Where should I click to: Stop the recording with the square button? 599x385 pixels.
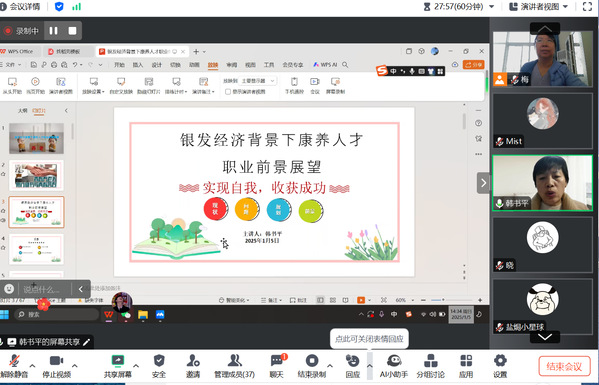(72, 31)
